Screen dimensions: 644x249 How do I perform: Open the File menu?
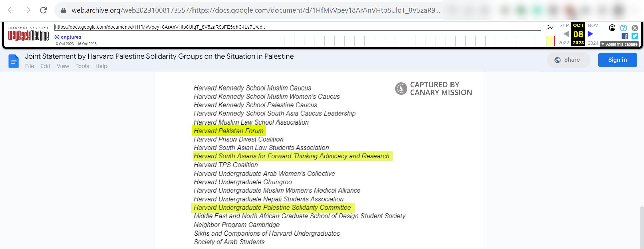29,66
